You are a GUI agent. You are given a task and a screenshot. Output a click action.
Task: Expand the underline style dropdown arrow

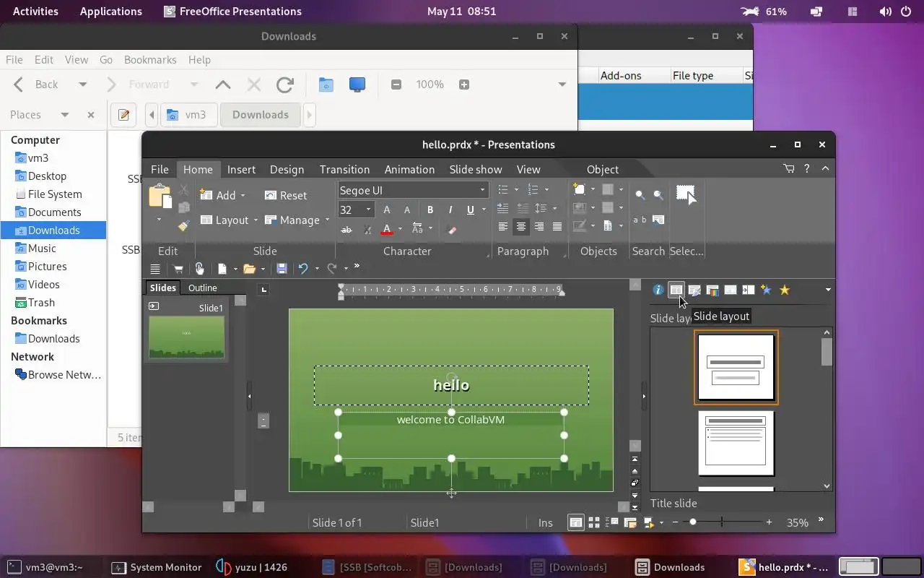[x=484, y=210]
